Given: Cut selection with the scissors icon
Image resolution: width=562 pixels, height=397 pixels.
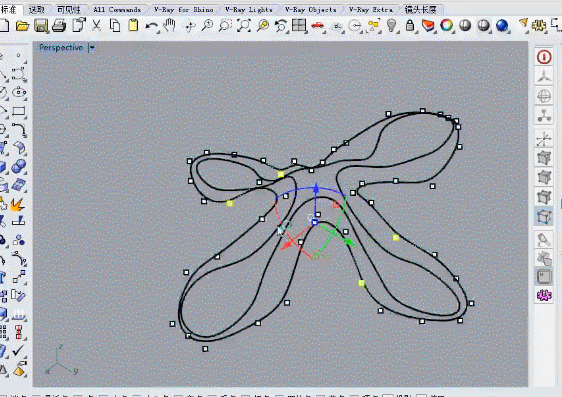Looking at the screenshot, I should pyautogui.click(x=96, y=25).
